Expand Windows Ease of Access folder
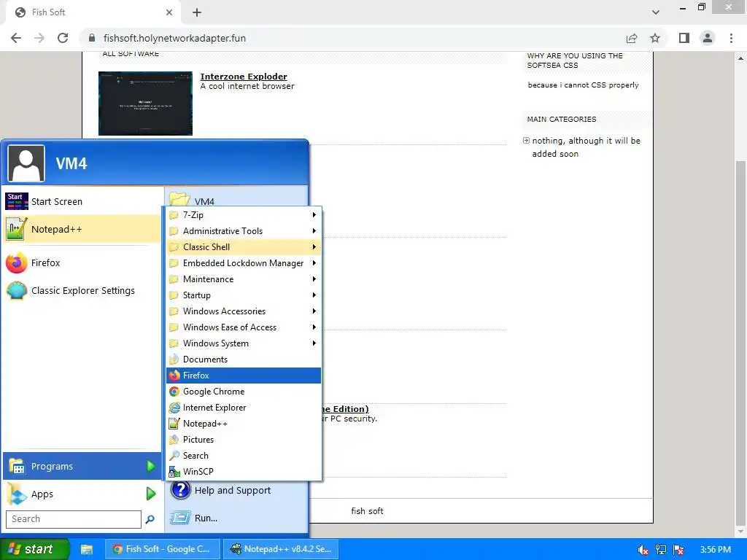The width and height of the screenshot is (747, 560). [x=244, y=327]
